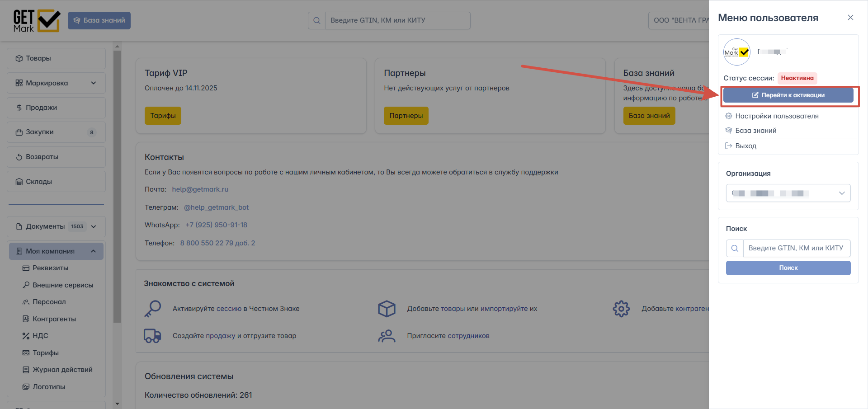This screenshot has width=868, height=409.
Task: Open Настройки пользователя
Action: (x=777, y=116)
